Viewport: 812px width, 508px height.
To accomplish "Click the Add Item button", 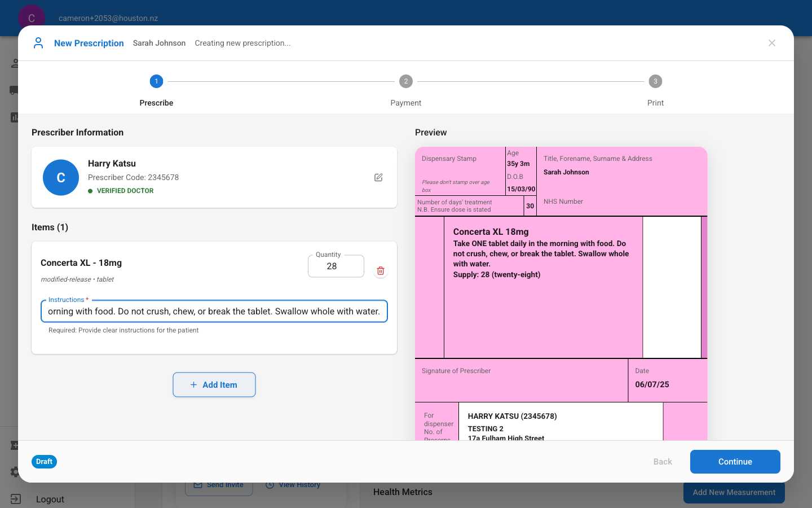I will [214, 384].
